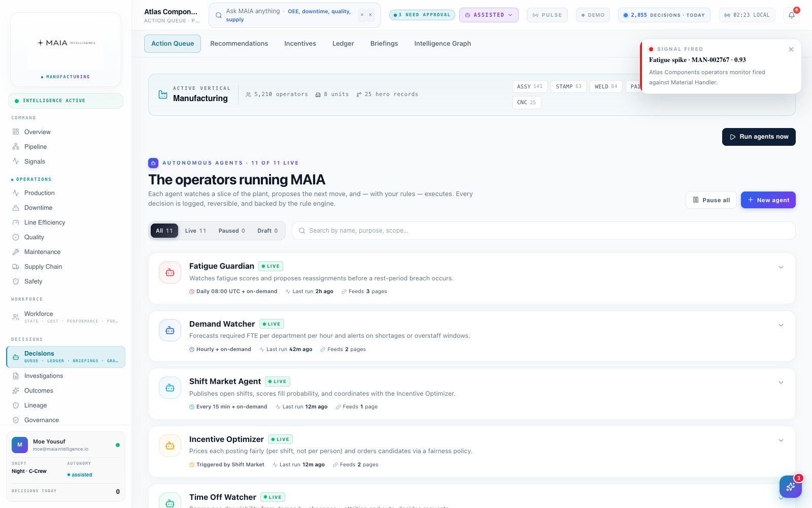
Task: Toggle the Demo mode pill
Action: pos(593,15)
